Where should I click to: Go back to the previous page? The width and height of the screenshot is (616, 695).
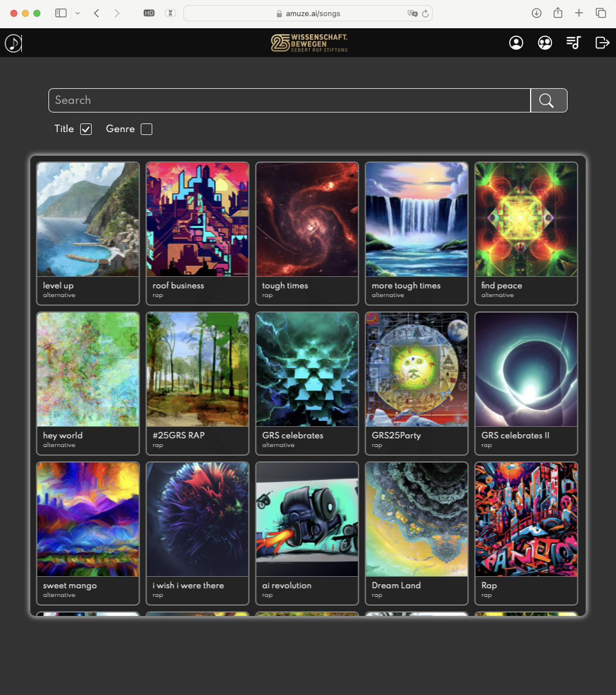pyautogui.click(x=97, y=13)
